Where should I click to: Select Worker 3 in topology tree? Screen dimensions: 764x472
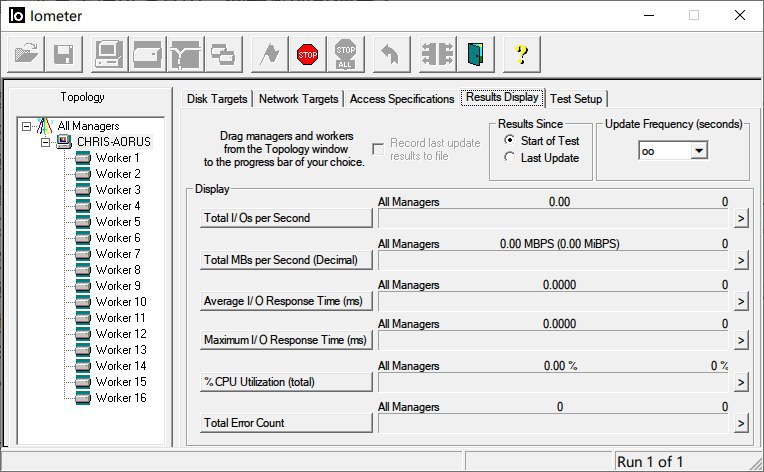118,190
